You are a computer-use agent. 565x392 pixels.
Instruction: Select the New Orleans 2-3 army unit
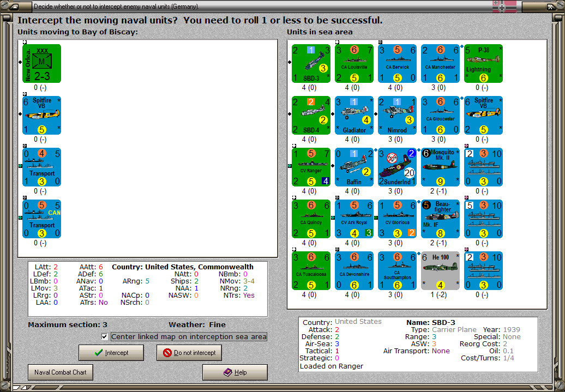coord(42,63)
